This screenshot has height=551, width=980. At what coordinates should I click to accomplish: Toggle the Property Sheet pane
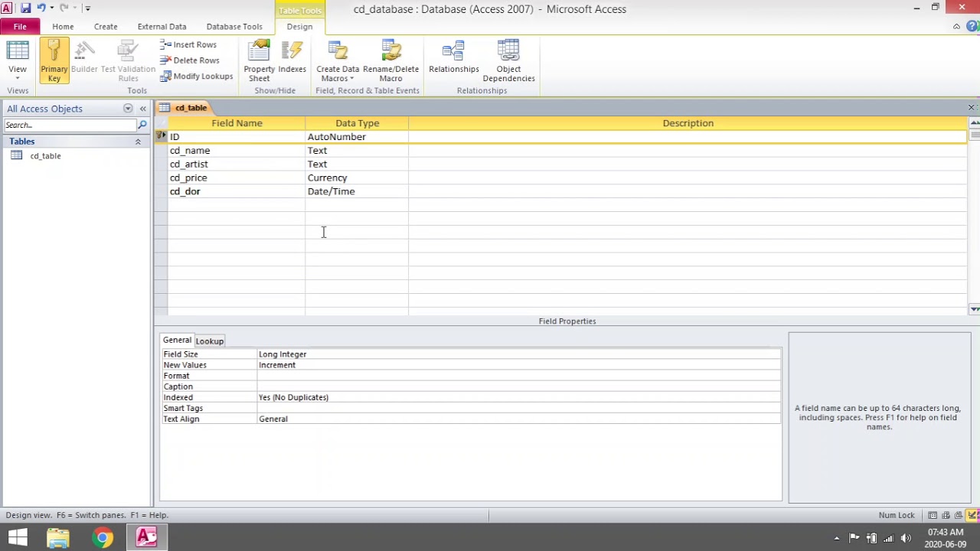click(x=259, y=60)
